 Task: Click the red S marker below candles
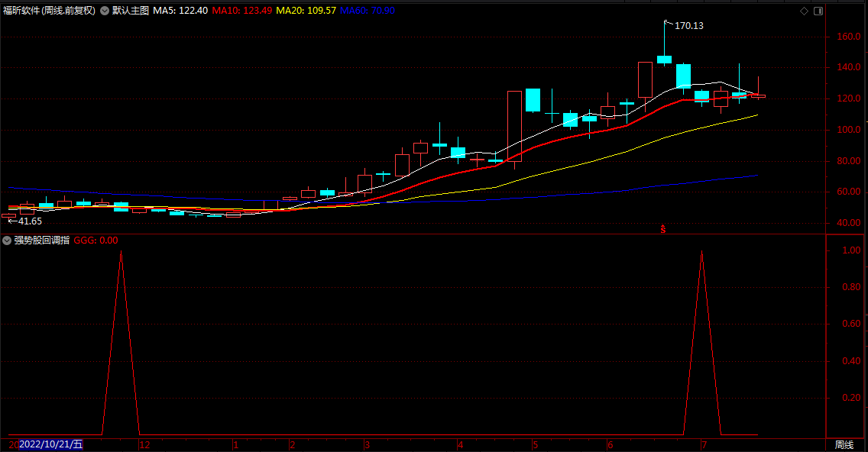[x=662, y=229]
